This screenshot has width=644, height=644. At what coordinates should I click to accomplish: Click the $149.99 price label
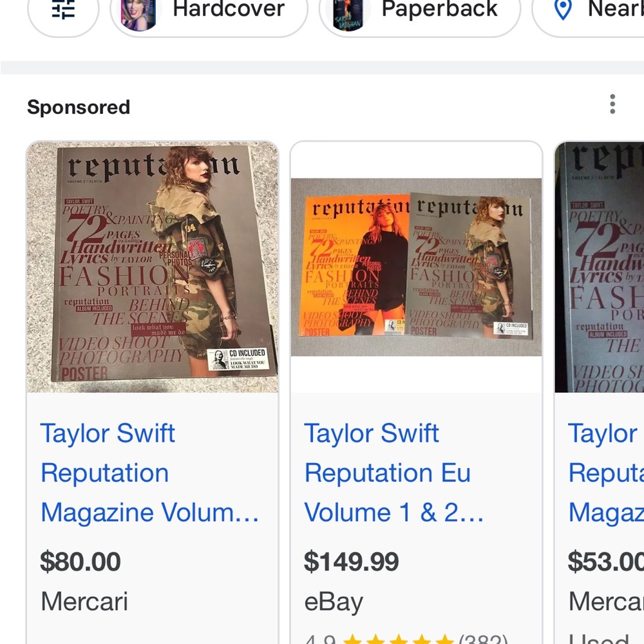point(351,562)
